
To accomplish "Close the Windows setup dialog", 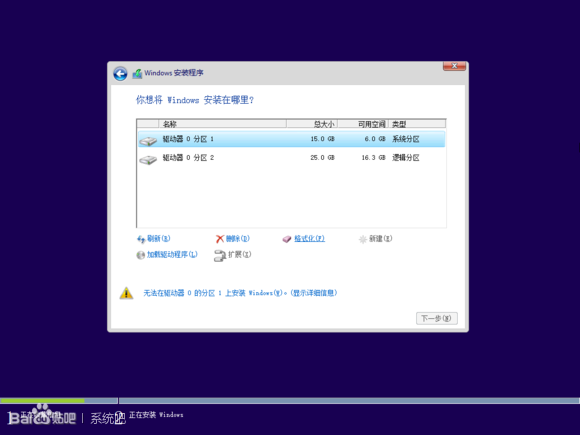I will point(454,66).
